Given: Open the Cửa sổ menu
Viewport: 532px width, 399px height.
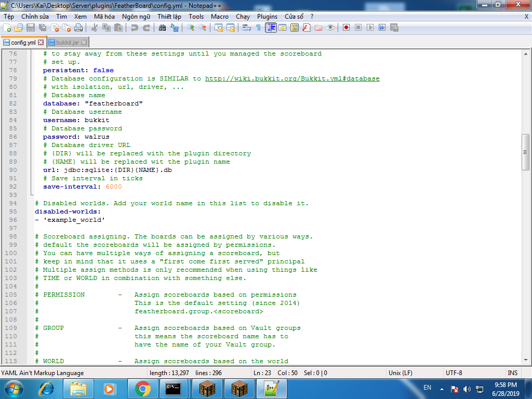Looking at the screenshot, I should click(294, 17).
